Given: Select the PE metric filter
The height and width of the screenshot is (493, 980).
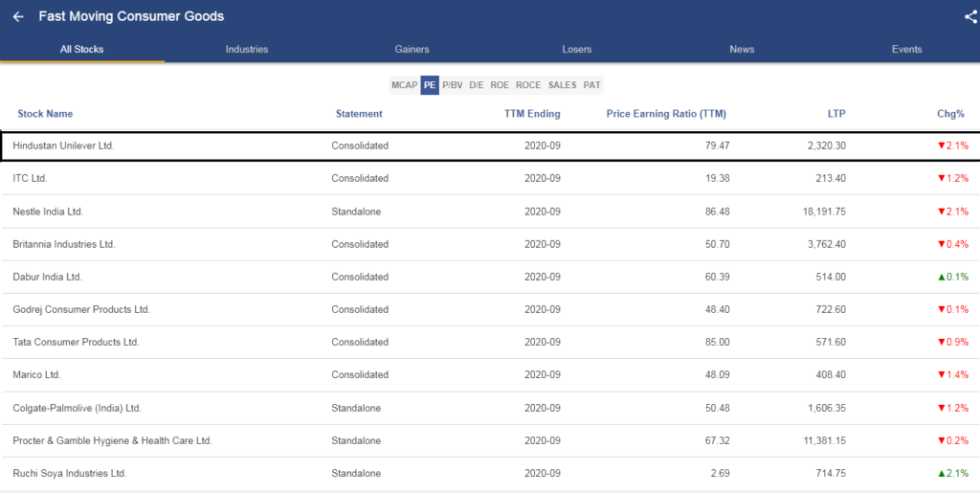Looking at the screenshot, I should tap(430, 85).
